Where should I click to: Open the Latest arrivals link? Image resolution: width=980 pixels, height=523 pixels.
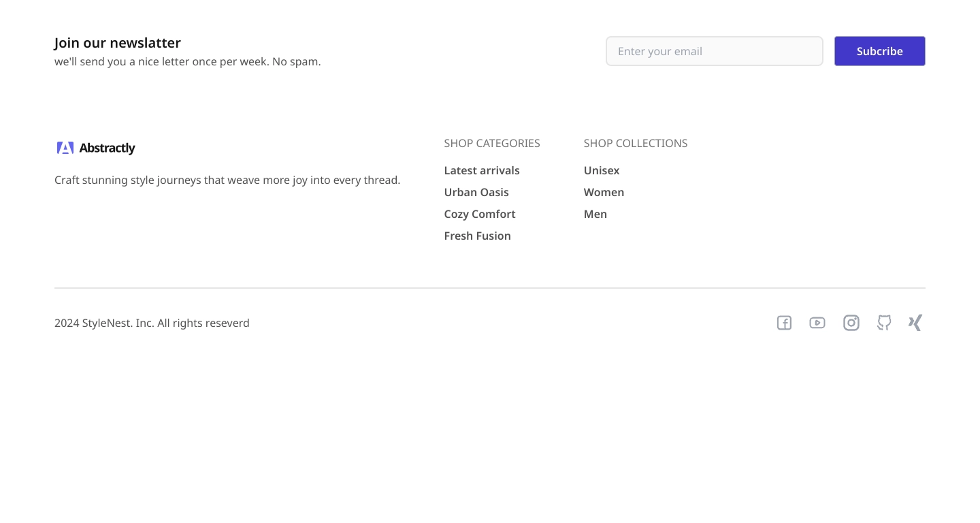[482, 170]
